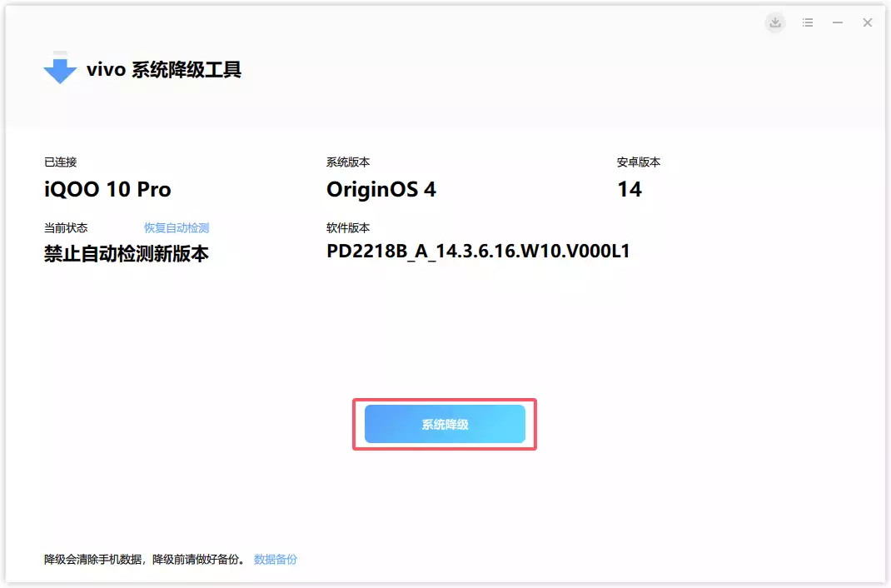Click the 恢复自动检测 link

pos(177,228)
